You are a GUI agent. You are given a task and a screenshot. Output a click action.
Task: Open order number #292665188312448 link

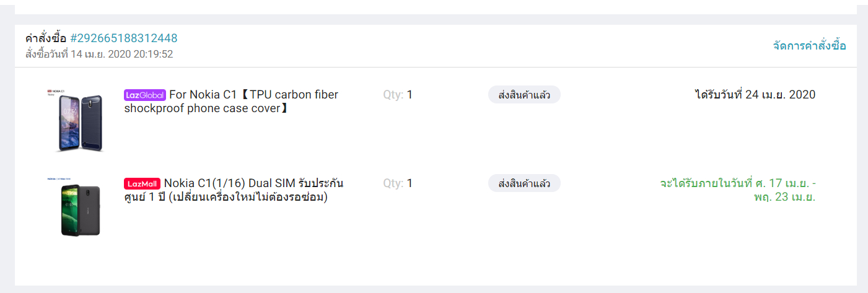coord(124,38)
